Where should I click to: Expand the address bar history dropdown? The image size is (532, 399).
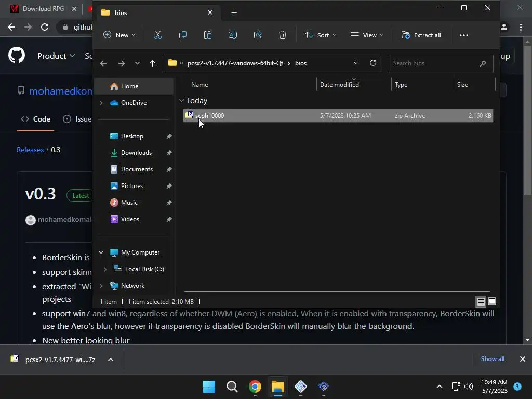point(355,63)
